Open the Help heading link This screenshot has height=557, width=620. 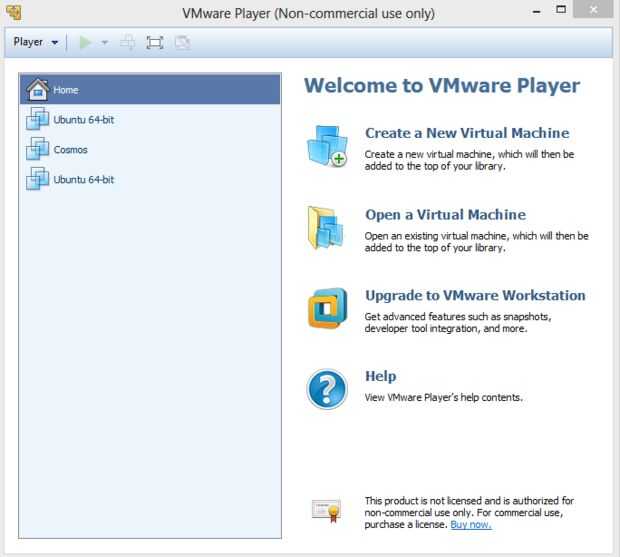(380, 376)
